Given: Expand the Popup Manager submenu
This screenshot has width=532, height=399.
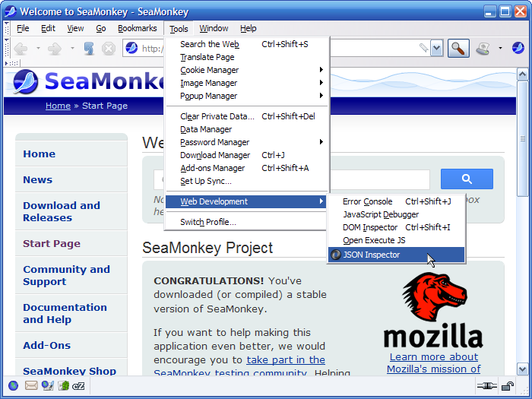Looking at the screenshot, I should point(247,96).
